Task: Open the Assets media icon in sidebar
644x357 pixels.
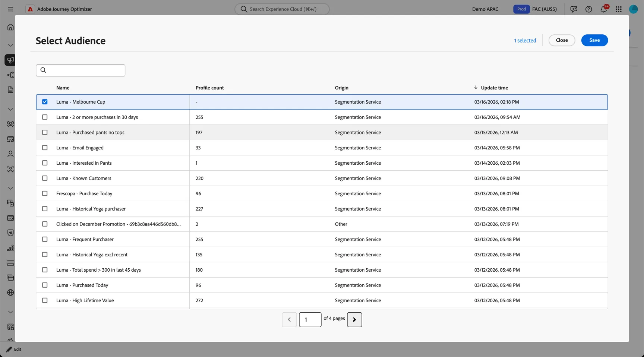Action: pos(10,203)
